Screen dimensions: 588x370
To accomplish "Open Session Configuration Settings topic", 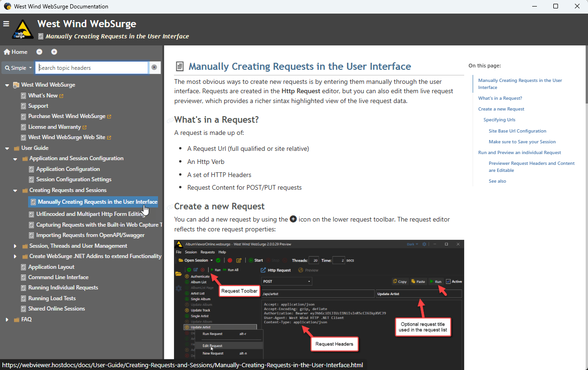I will 74,179.
